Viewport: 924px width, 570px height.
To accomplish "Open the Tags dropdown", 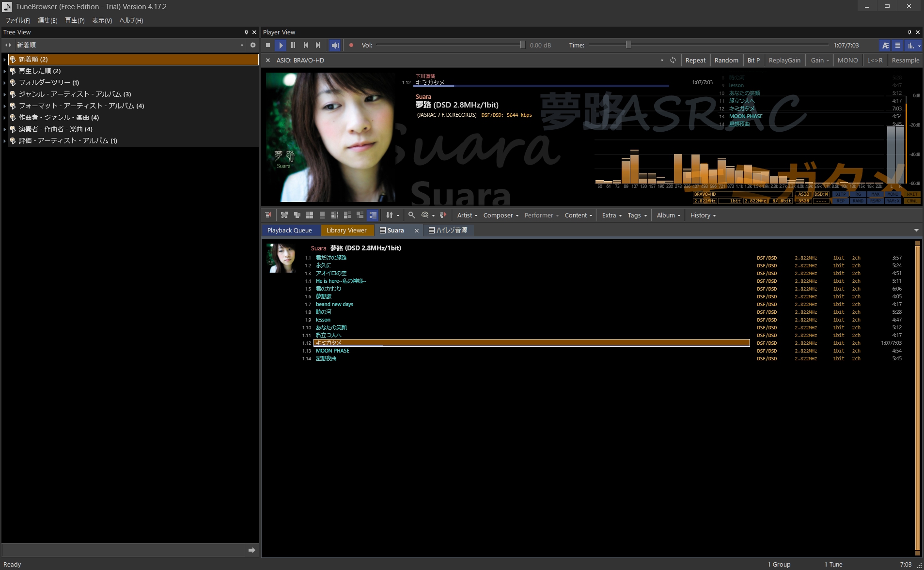I will [x=637, y=215].
